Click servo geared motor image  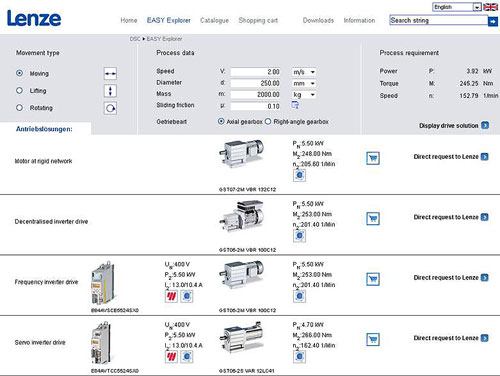point(242,337)
